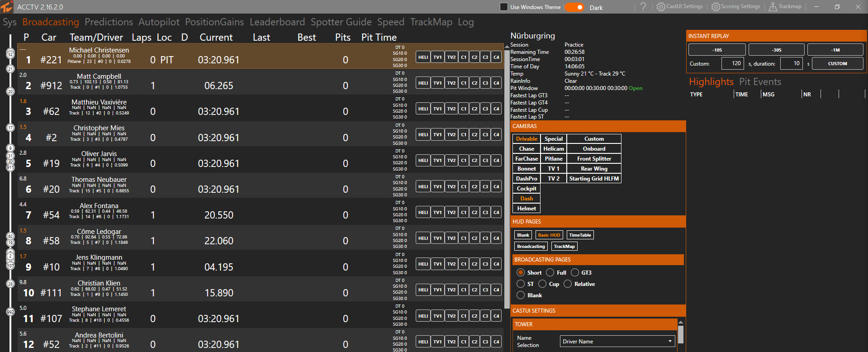Enable the Use Windows Theme checkbox
This screenshot has width=868, height=352.
503,7
